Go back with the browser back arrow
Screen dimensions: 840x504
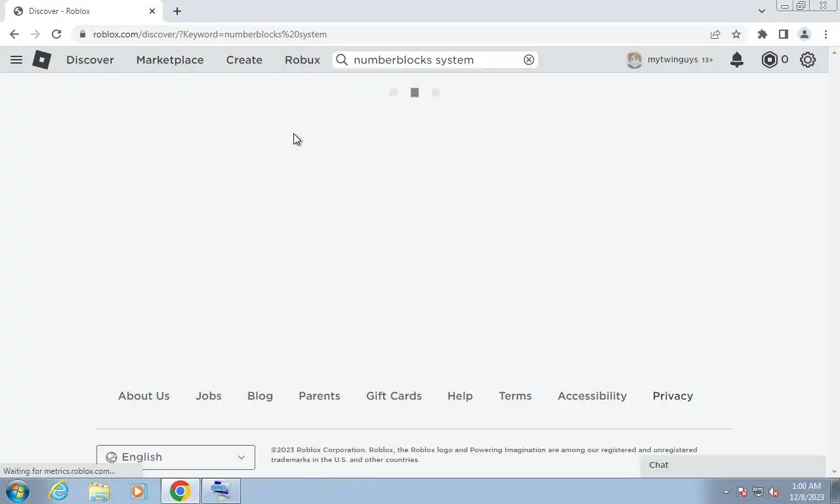pyautogui.click(x=14, y=34)
